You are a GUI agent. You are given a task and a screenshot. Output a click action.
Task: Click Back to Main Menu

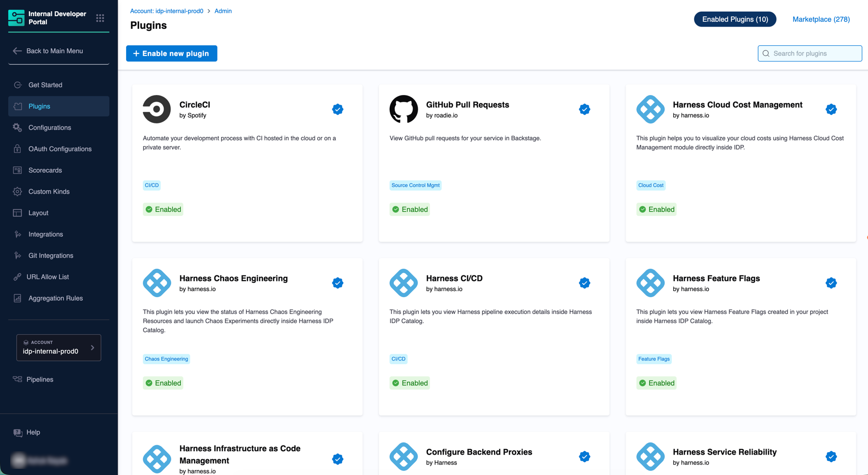coord(54,51)
